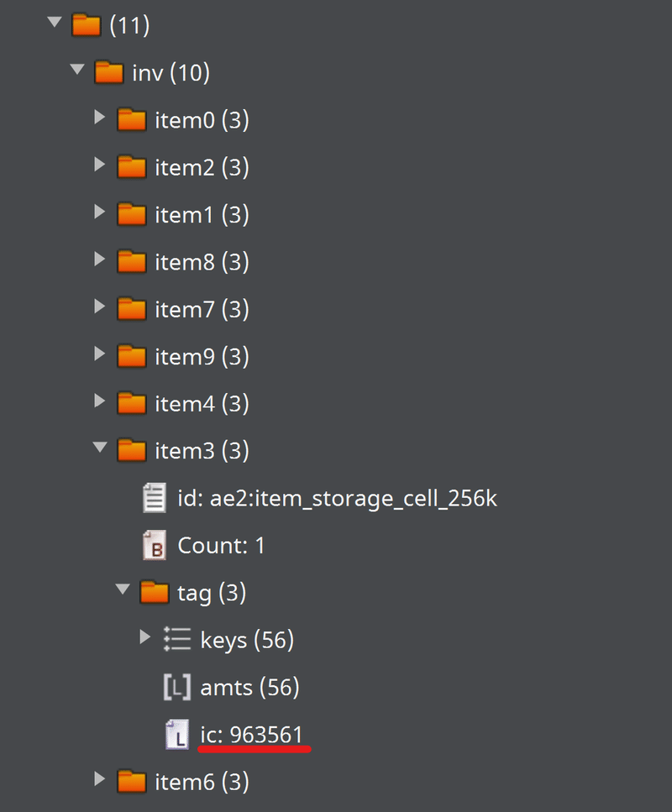Expand the keys (56) list
672x812 pixels.
click(x=145, y=639)
